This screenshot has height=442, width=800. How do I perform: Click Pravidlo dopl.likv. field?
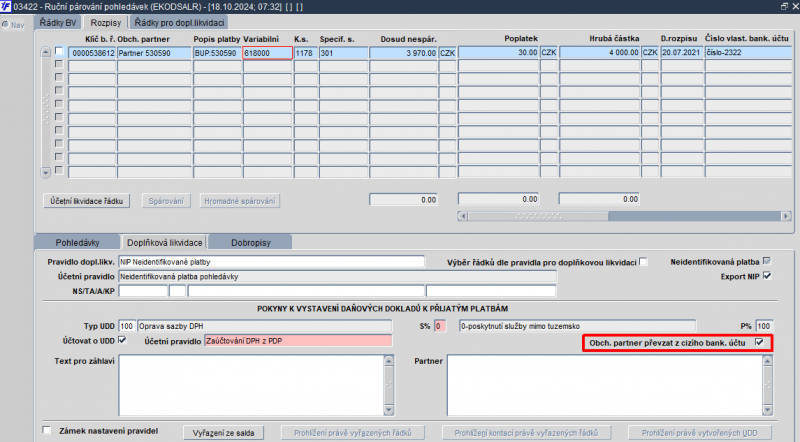pos(271,262)
